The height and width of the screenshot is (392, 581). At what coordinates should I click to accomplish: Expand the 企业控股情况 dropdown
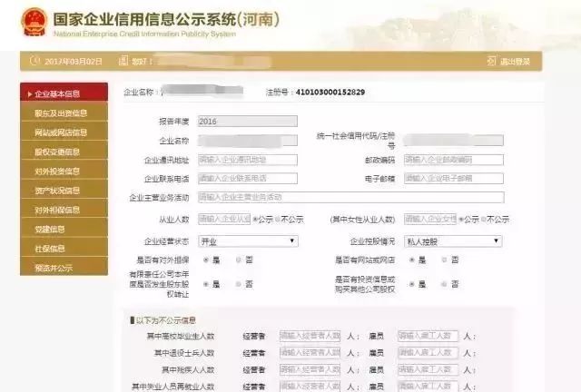[x=452, y=241]
